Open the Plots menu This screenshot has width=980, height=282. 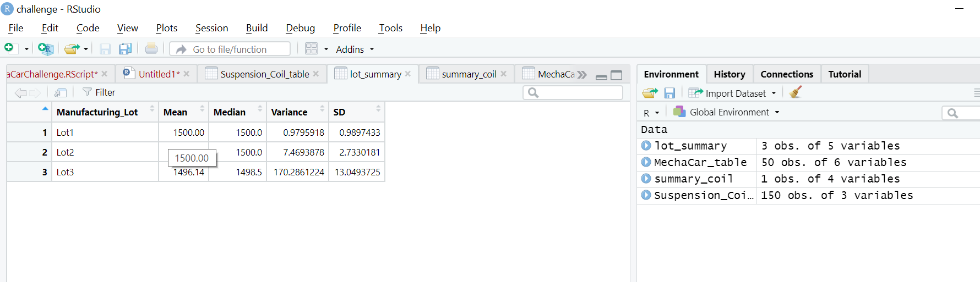166,28
